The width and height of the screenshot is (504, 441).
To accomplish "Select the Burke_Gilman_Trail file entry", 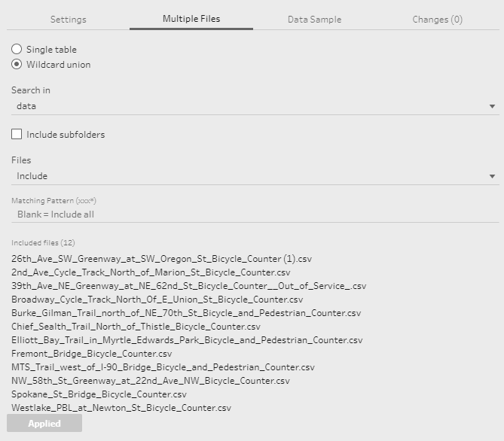I will [x=186, y=313].
